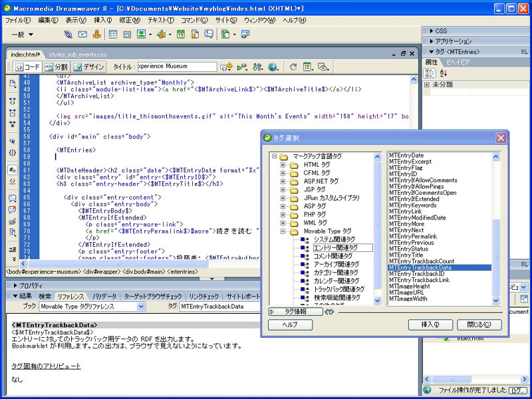Click the Server-Side Include icon
Viewport: 532px width, 399px height.
(195, 35)
